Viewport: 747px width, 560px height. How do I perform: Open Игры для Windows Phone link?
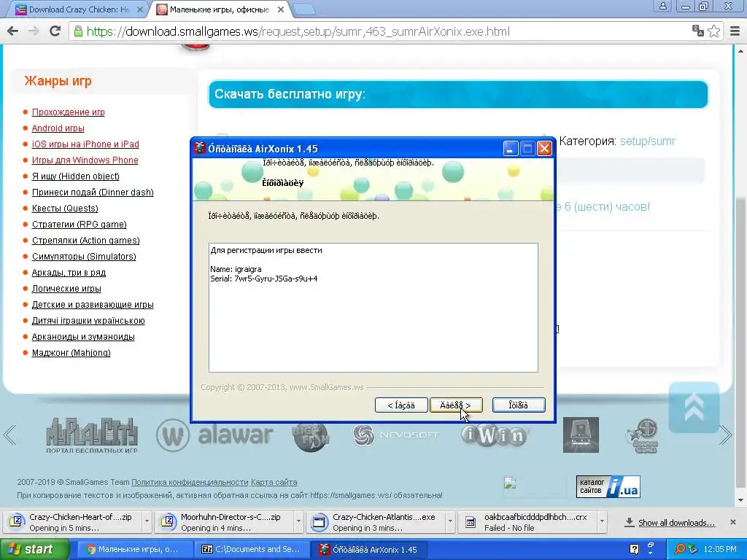coord(85,160)
